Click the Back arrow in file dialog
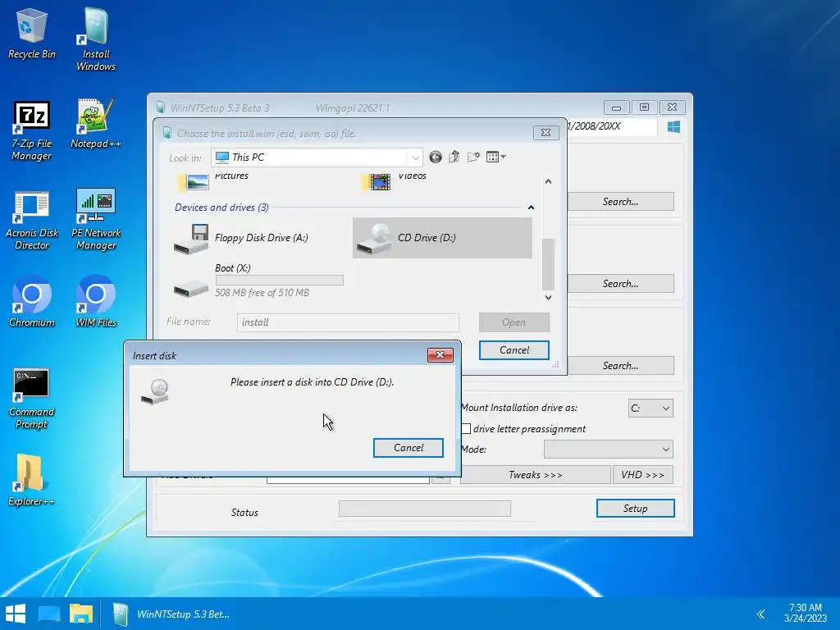The height and width of the screenshot is (630, 840). coord(436,157)
